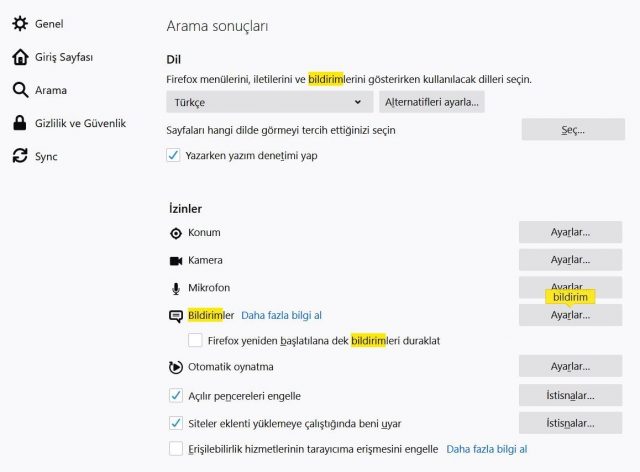Disable Yazarken yazım denetimi yap checkbox
The width and height of the screenshot is (640, 472).
(175, 155)
